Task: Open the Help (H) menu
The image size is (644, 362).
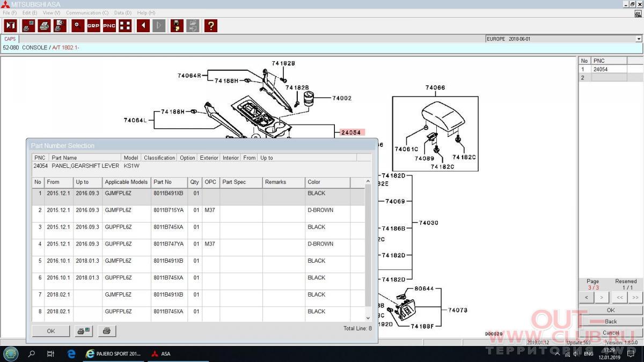Action: click(x=146, y=13)
